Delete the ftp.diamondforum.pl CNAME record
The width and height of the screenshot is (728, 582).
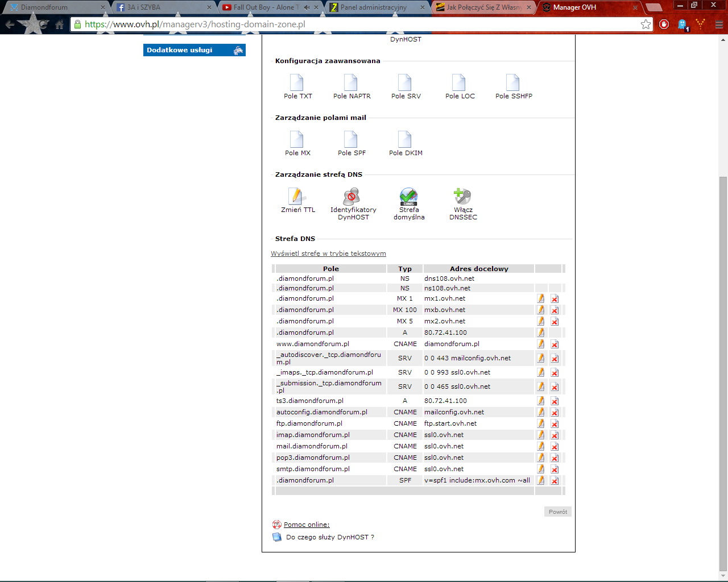pos(555,424)
